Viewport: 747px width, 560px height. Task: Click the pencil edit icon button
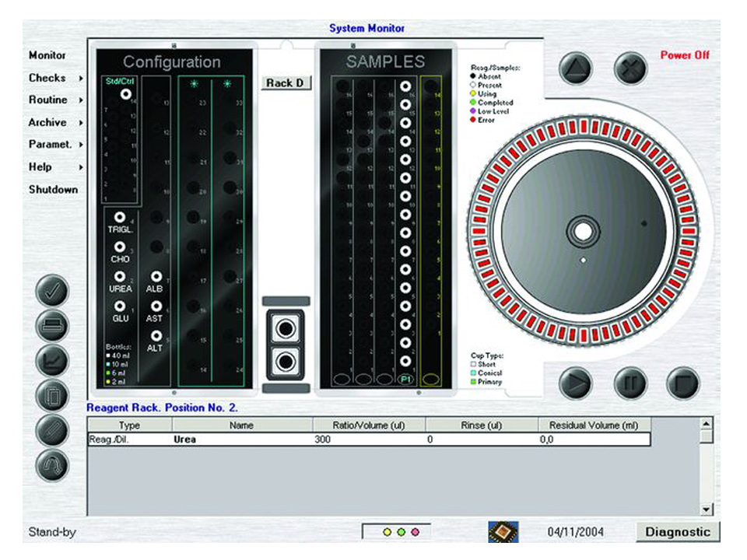coord(52,430)
